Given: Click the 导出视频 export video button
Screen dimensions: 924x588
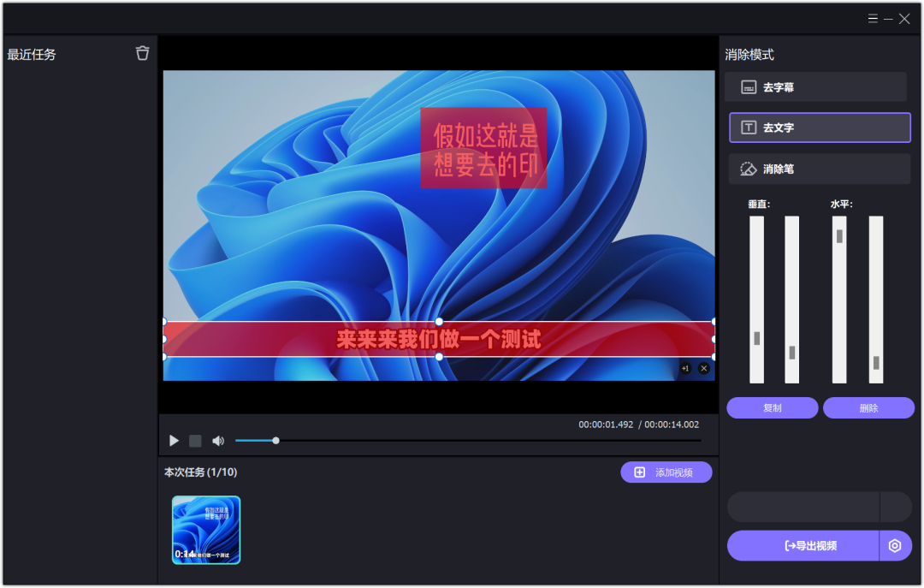Looking at the screenshot, I should click(x=803, y=545).
